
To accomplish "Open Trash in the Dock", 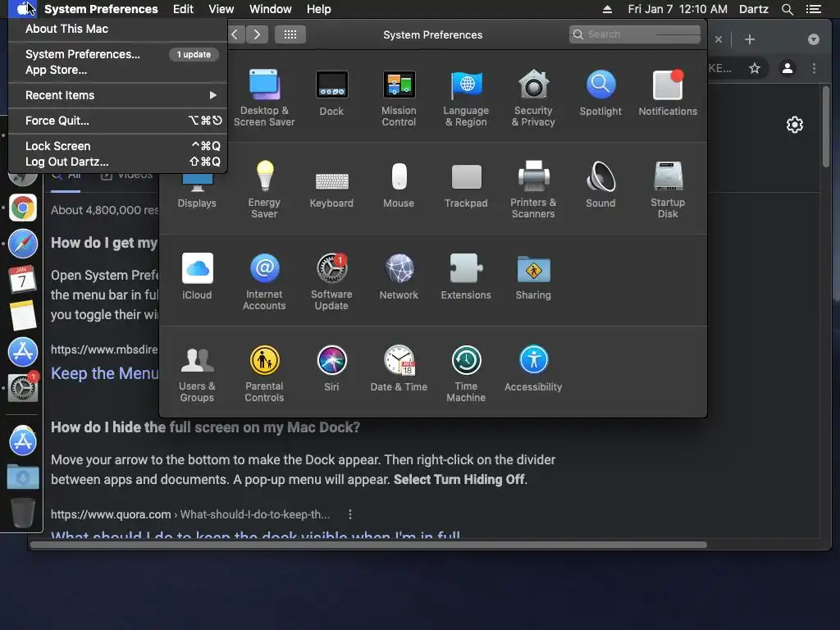I will [x=22, y=513].
